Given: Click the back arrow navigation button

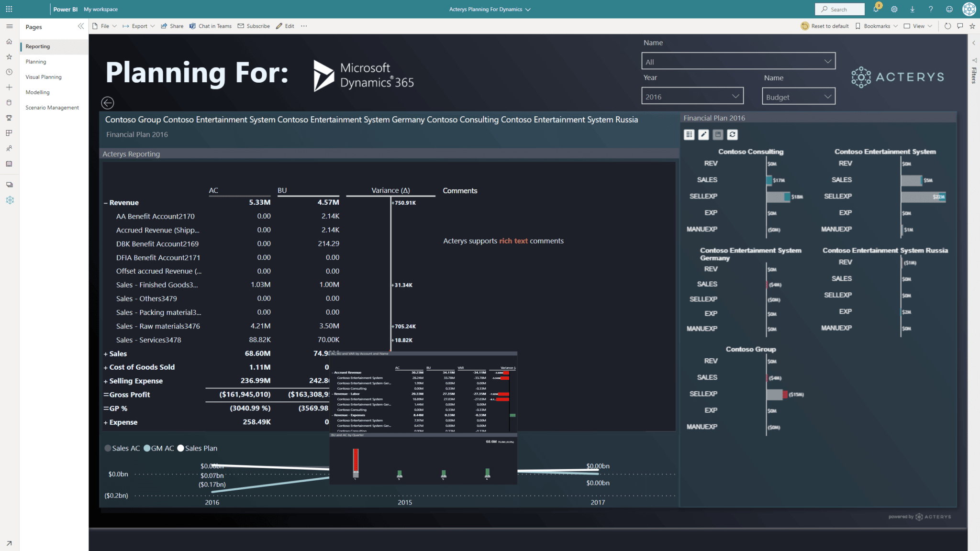Looking at the screenshot, I should click(107, 103).
